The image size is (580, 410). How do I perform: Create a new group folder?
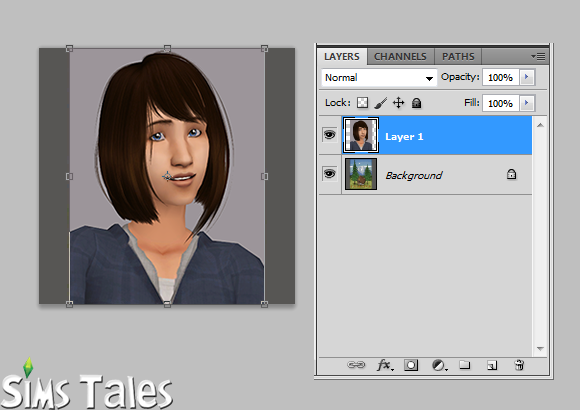[465, 365]
